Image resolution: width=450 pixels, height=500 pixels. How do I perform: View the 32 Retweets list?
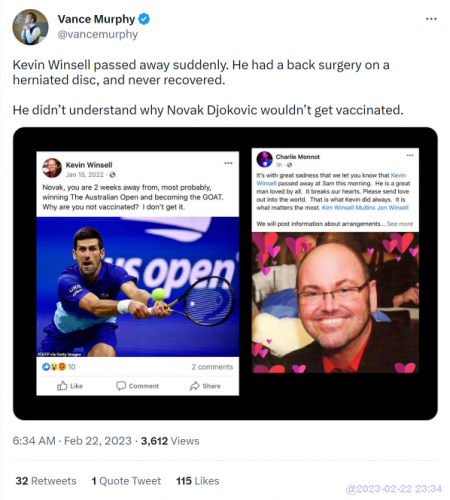click(x=46, y=481)
